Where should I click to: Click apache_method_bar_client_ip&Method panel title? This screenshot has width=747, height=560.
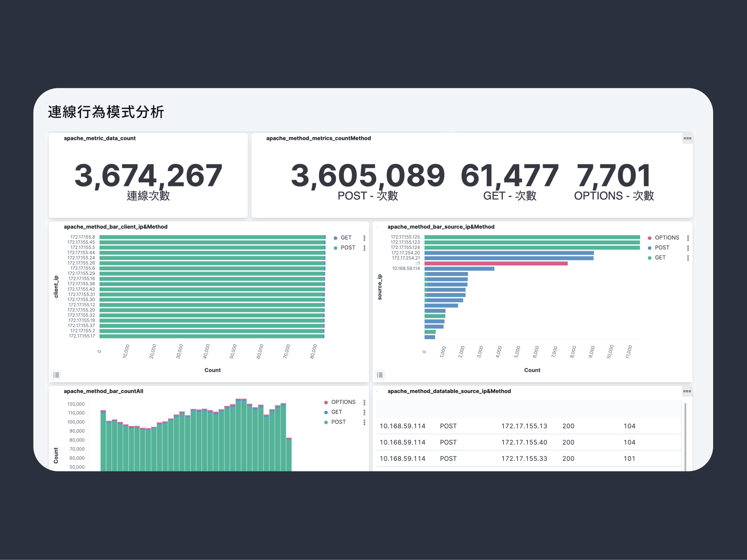coord(116,227)
